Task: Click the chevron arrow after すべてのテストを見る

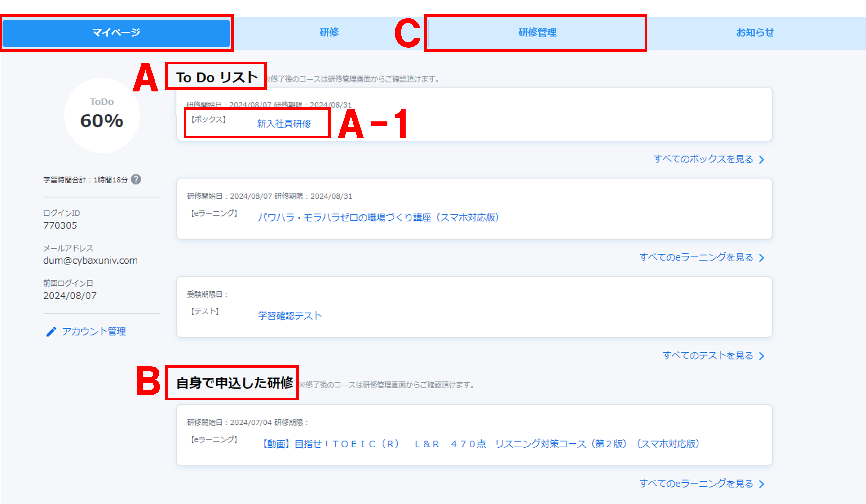Action: (x=761, y=356)
